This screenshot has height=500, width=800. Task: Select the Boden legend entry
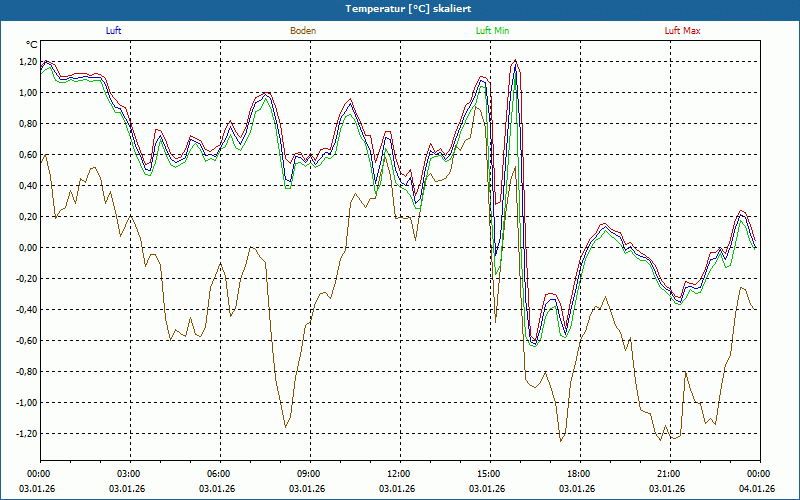[303, 31]
